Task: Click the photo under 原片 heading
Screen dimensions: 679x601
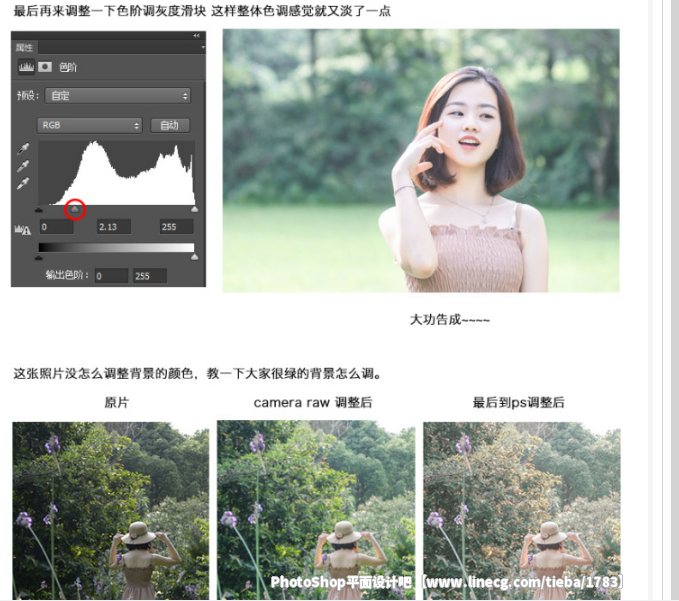Action: pyautogui.click(x=110, y=511)
